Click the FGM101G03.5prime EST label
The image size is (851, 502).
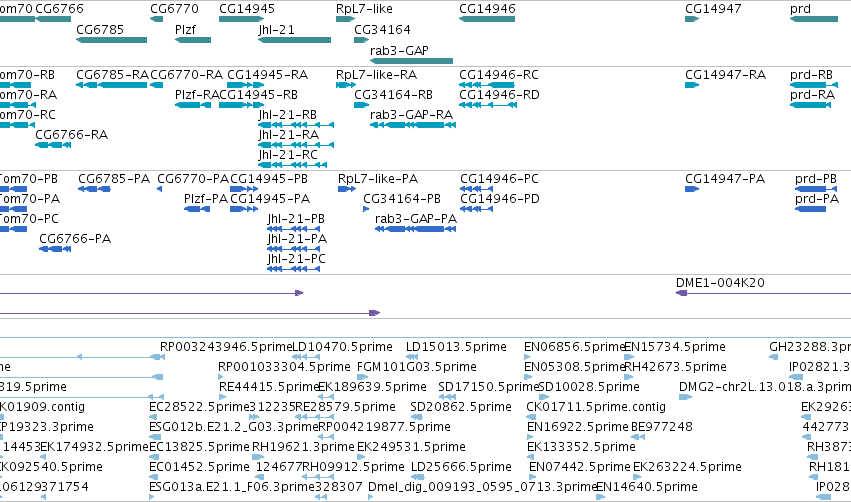[417, 367]
